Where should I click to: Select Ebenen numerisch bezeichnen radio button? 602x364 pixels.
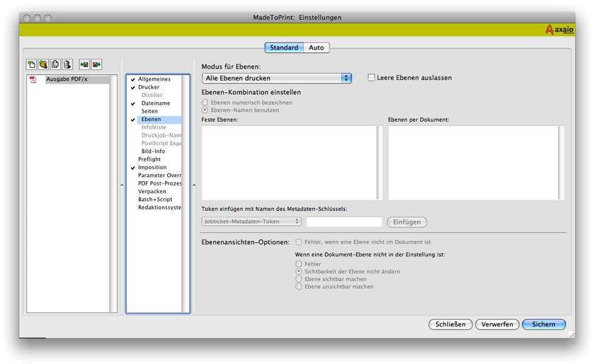tap(205, 103)
